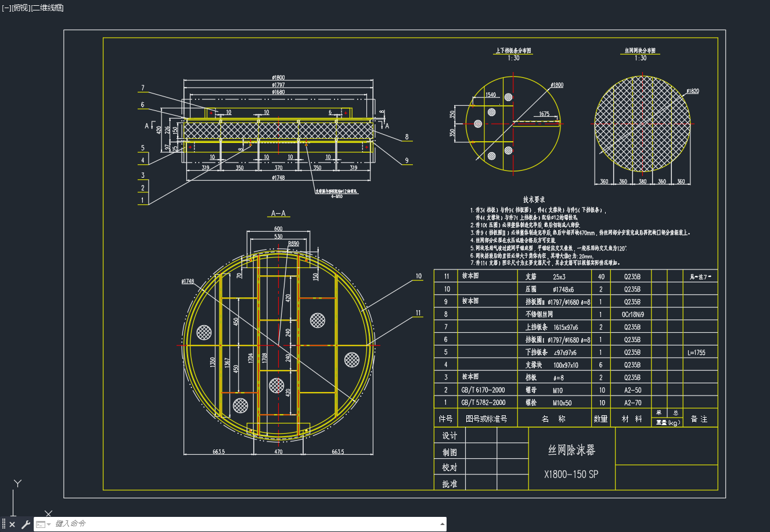Expand the command history arrow
Image resolution: width=770 pixels, height=532 pixels.
[442, 524]
